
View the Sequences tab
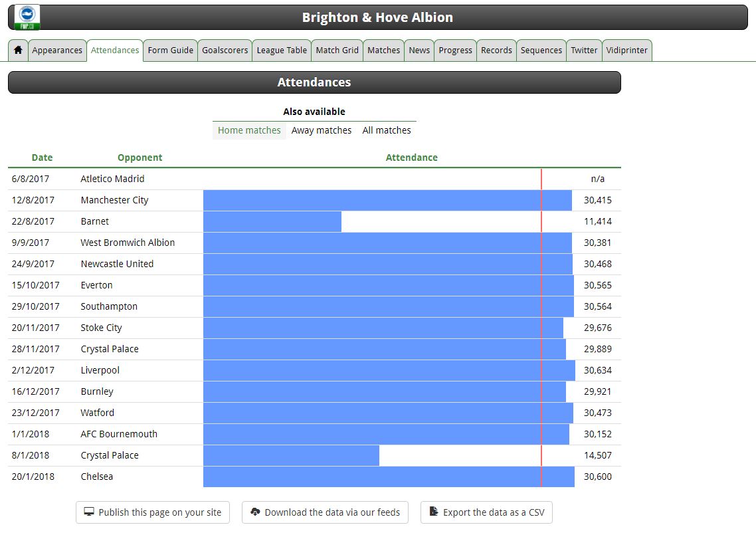pyautogui.click(x=541, y=50)
